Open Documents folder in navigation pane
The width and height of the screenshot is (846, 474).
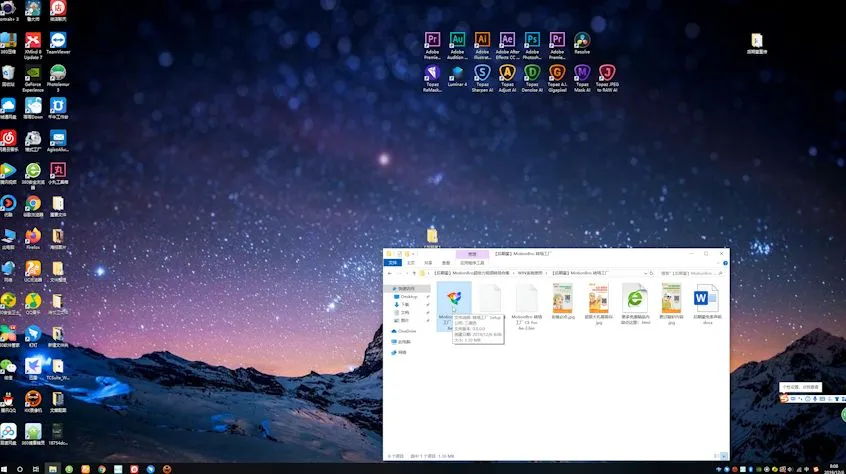[405, 313]
